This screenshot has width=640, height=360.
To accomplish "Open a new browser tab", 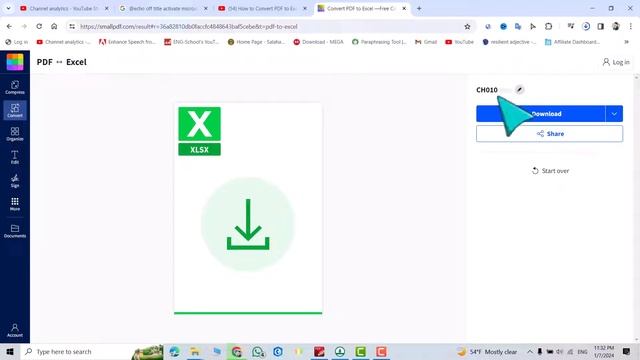I will coord(419,8).
